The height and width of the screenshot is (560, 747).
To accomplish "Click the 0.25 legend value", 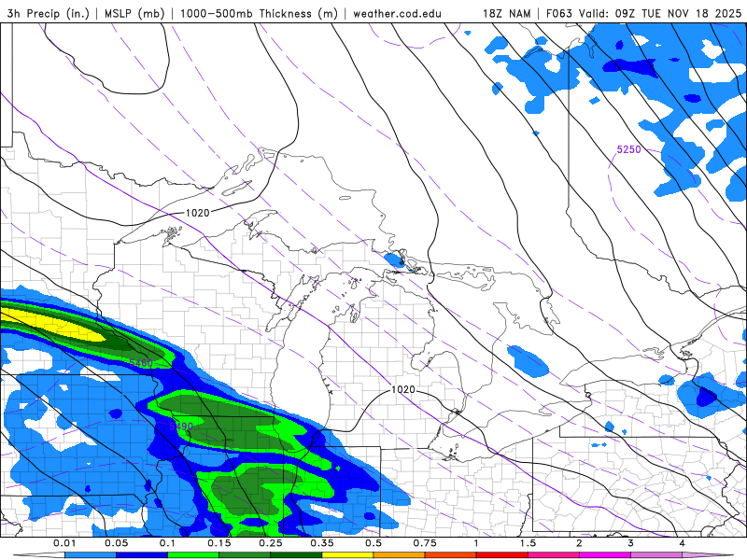I will click(x=271, y=543).
